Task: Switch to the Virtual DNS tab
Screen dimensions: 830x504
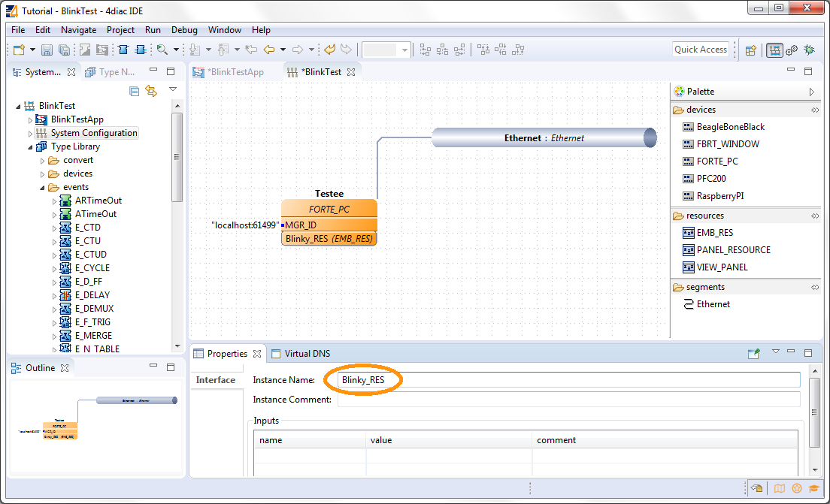Action: click(306, 354)
